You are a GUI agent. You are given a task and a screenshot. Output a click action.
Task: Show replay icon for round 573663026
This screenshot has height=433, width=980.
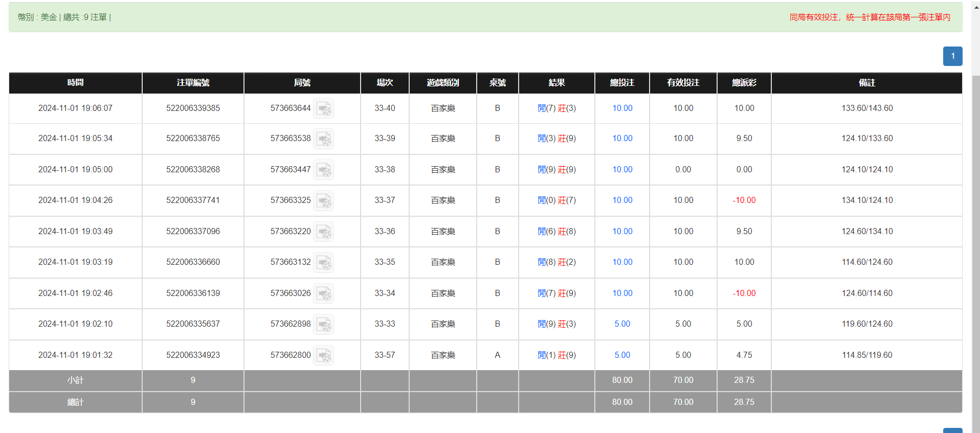point(323,293)
